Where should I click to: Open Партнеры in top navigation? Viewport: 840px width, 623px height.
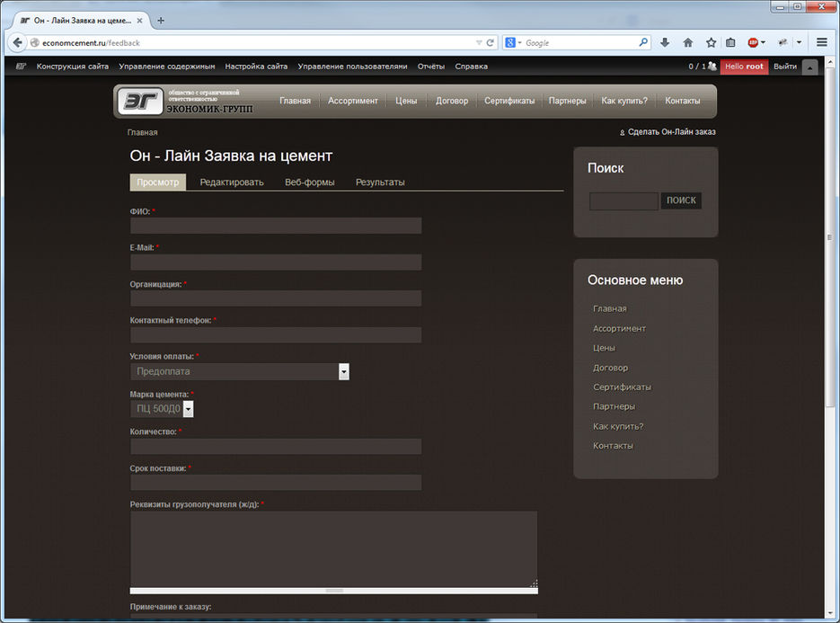[x=567, y=101]
